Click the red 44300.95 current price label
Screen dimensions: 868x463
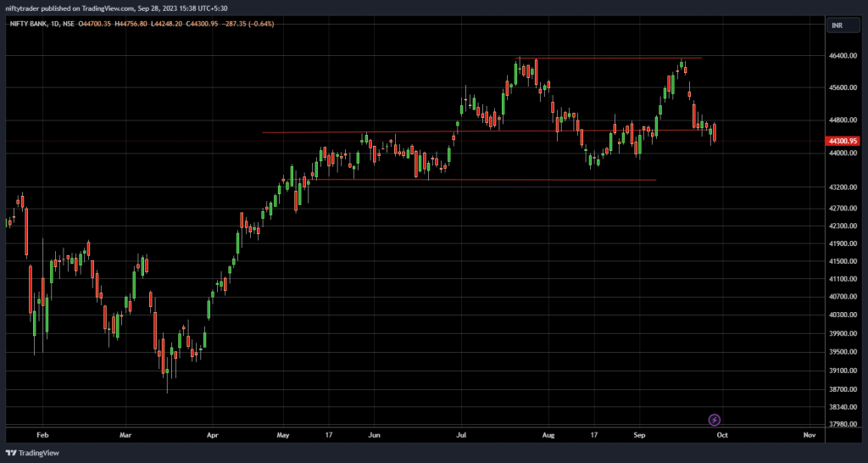pos(843,142)
